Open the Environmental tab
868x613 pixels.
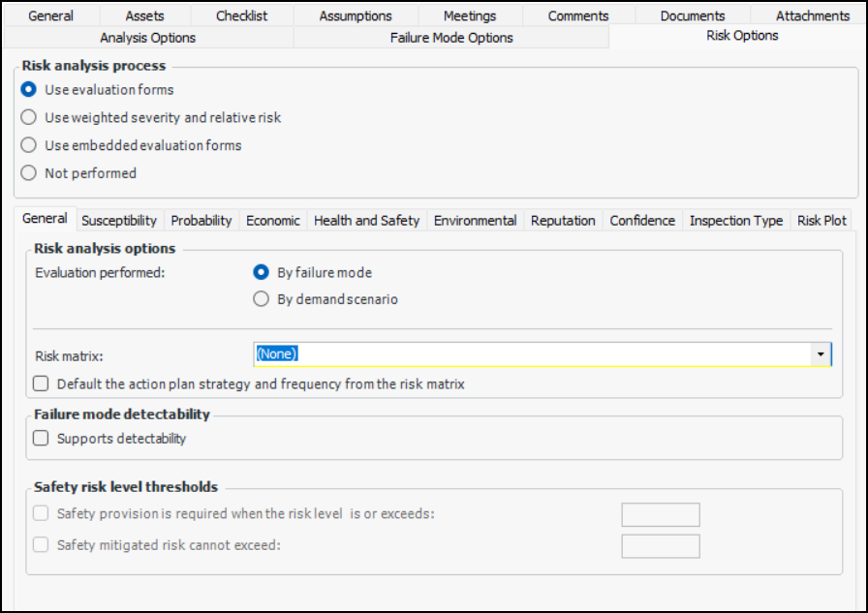pos(475,221)
